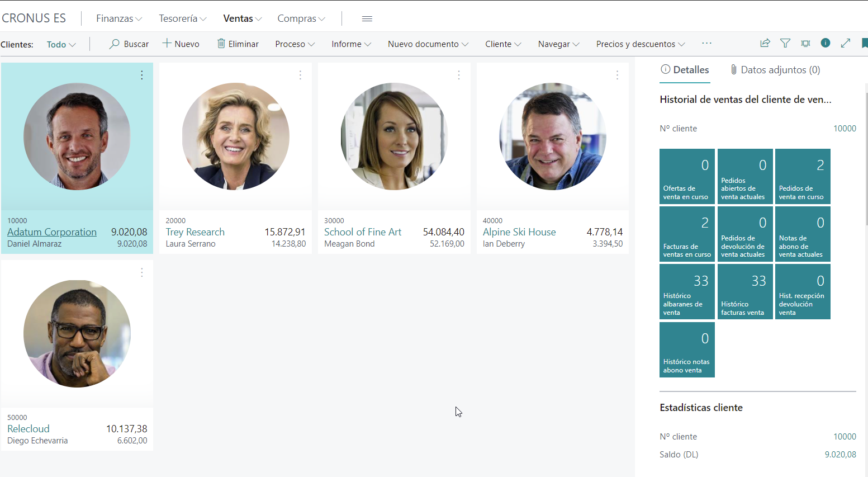
Task: Open the filter pane funnel icon
Action: click(x=785, y=43)
